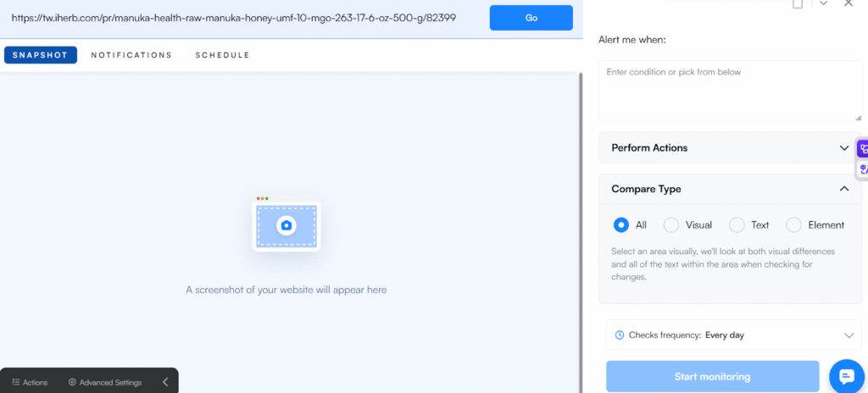868x393 pixels.
Task: Open the chat support bubble
Action: click(845, 376)
